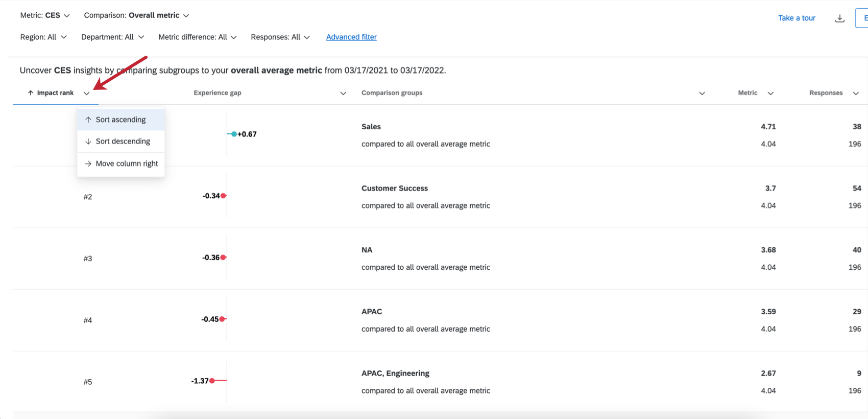Click the Impact rank sort arrow icon

coord(31,93)
